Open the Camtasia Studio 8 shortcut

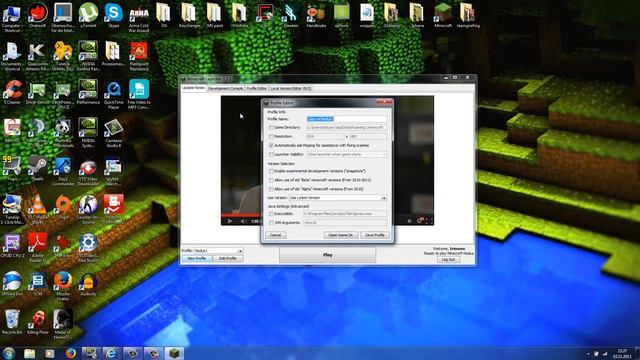click(113, 133)
